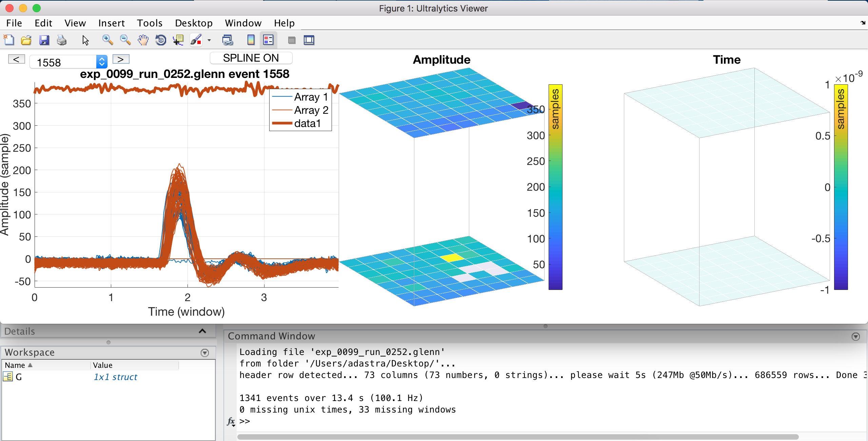Go to next event with > button
This screenshot has width=868, height=441.
[x=121, y=59]
